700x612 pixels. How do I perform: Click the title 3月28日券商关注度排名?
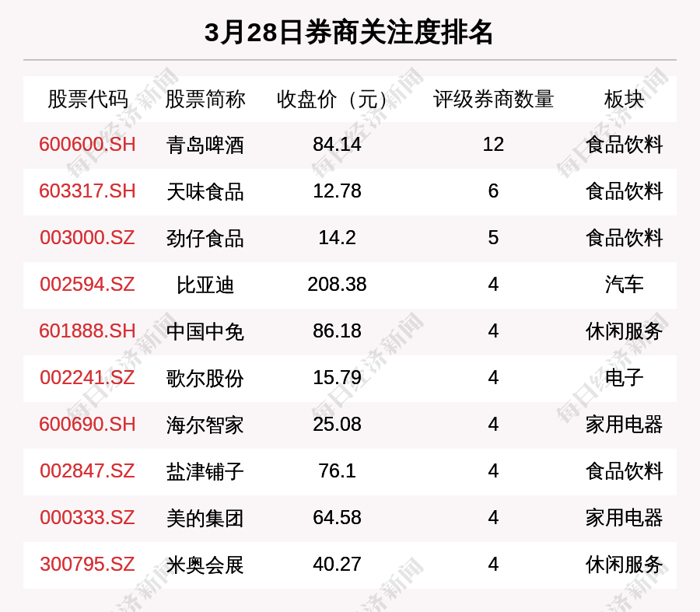[348, 32]
